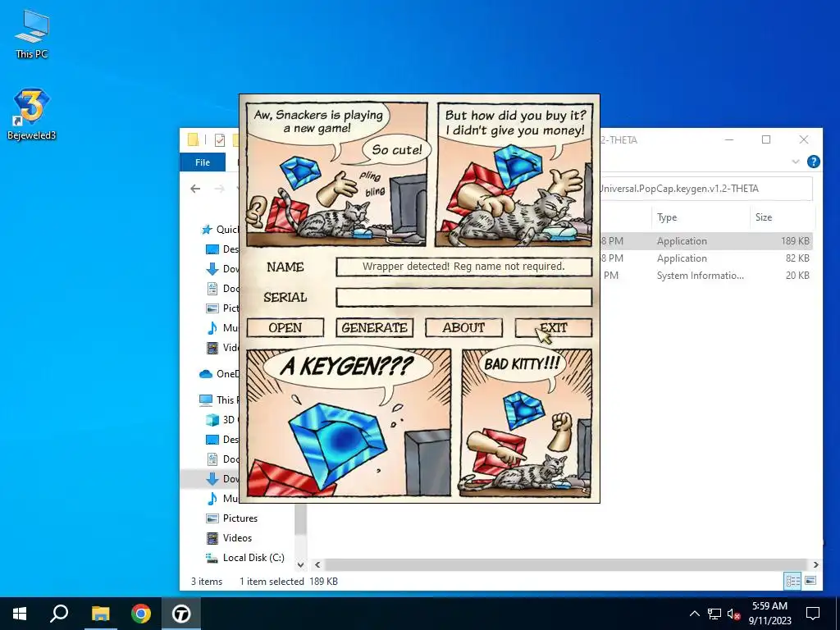
Task: Sort by the Size column header
Action: (781, 217)
